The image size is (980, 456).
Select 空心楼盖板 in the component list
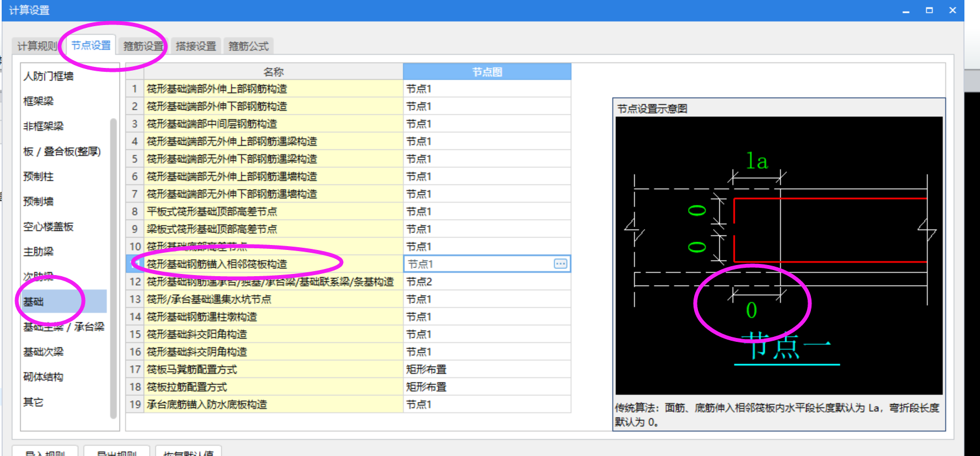click(x=48, y=227)
